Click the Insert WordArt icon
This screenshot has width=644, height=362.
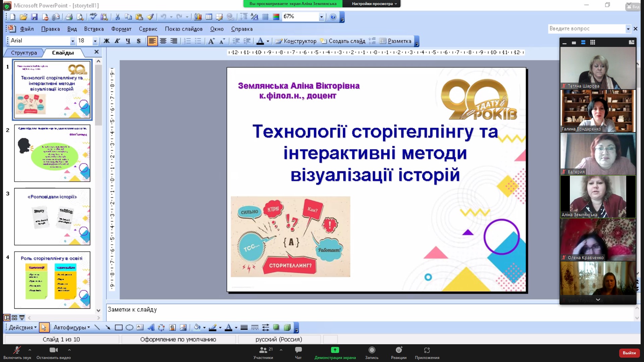click(x=151, y=327)
